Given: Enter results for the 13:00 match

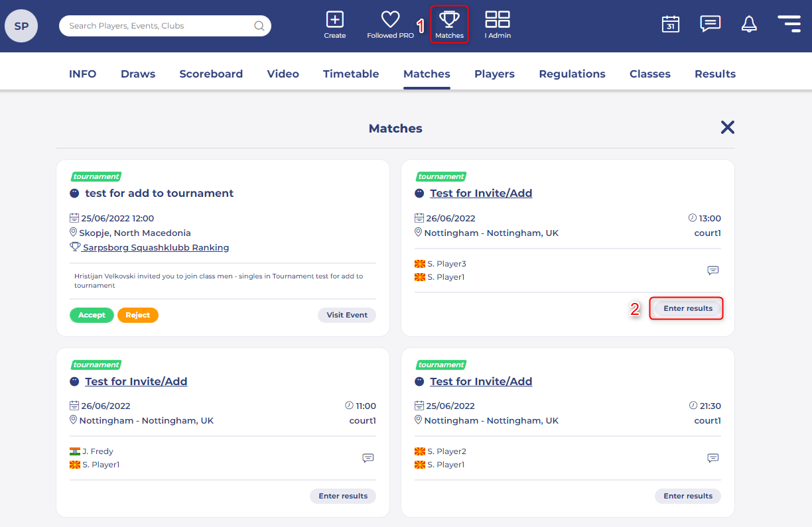Looking at the screenshot, I should (x=688, y=308).
